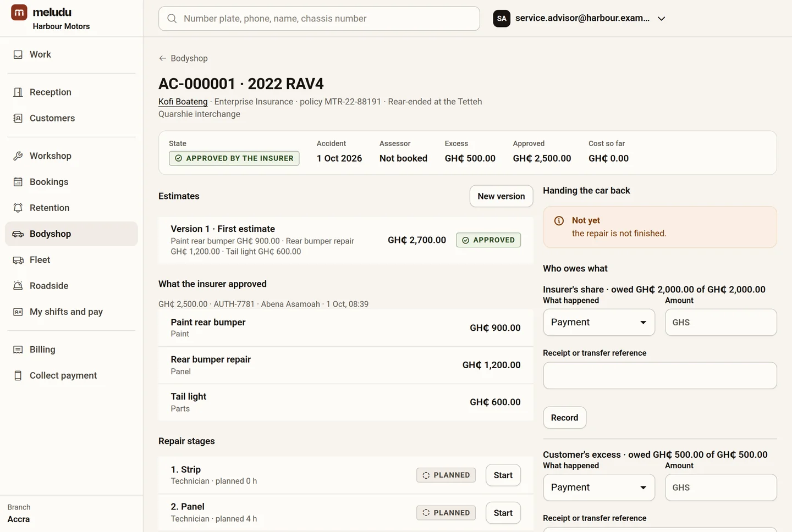This screenshot has height=532, width=792.
Task: Click the 'Paint rear bumper' approved line
Action: tap(346, 328)
